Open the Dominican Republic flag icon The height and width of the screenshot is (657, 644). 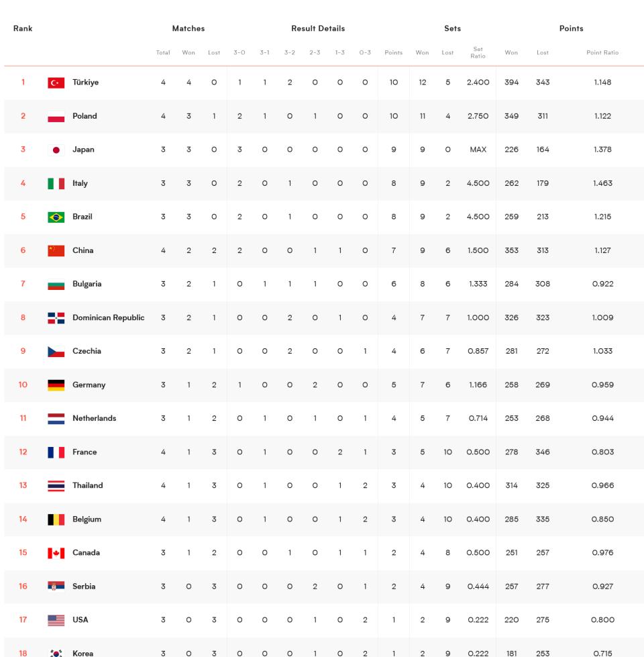pyautogui.click(x=56, y=318)
